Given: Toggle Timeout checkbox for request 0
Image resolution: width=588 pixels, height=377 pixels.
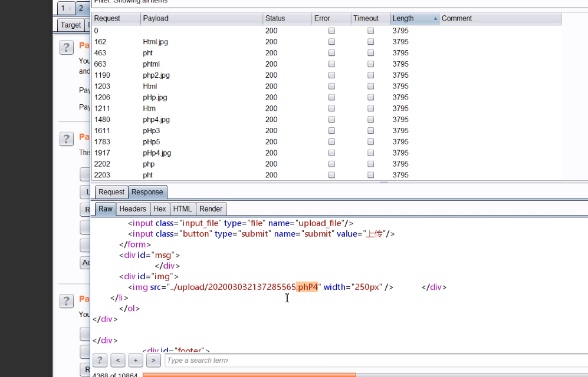Looking at the screenshot, I should click(x=370, y=31).
